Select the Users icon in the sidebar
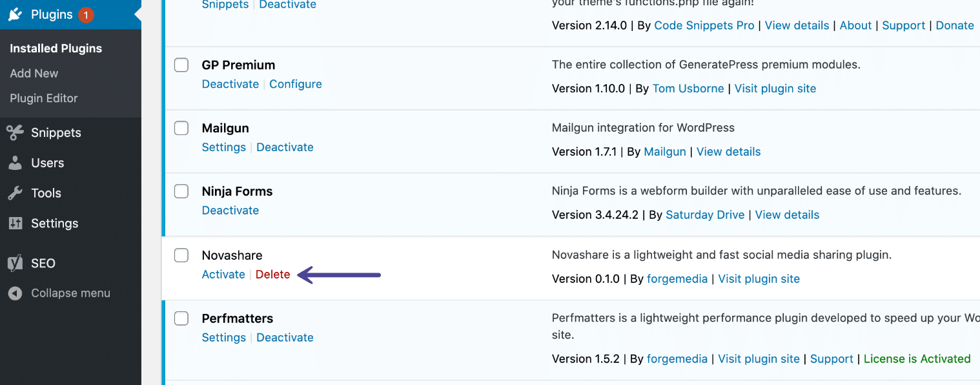This screenshot has width=980, height=385. click(15, 163)
